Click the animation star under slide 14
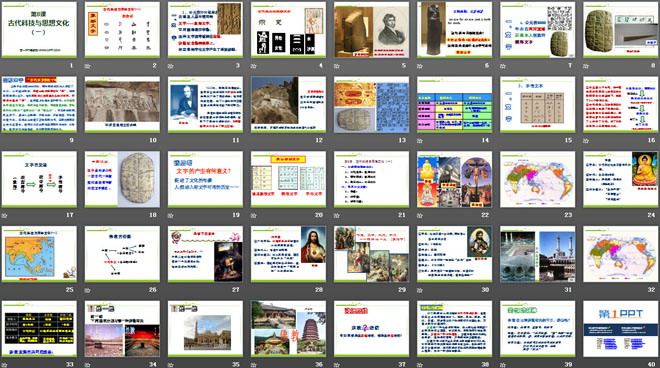 [x=420, y=141]
